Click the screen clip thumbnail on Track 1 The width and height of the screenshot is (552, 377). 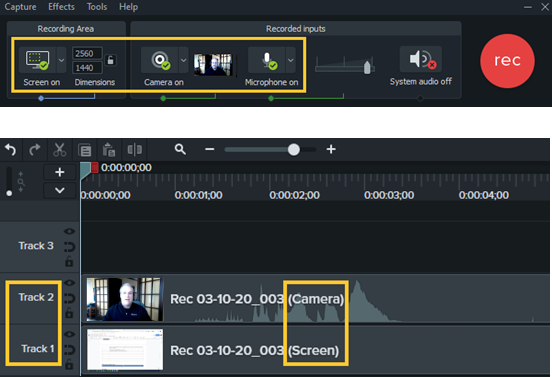[125, 350]
